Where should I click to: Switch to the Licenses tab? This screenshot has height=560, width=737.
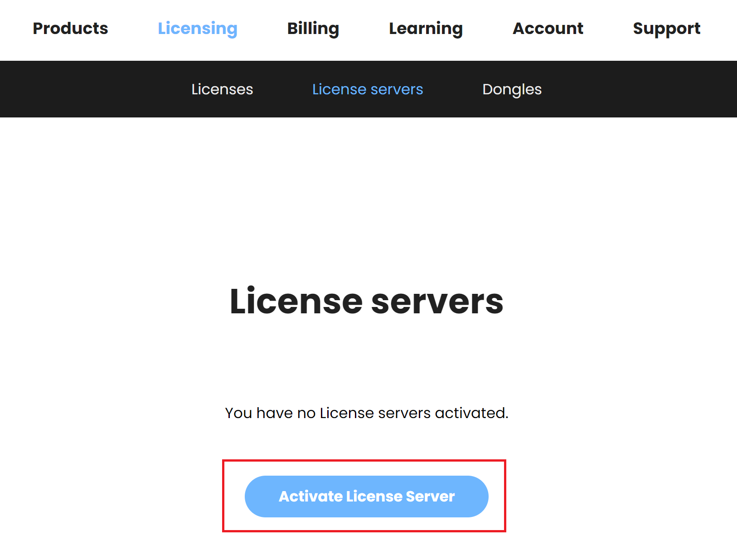(x=222, y=89)
